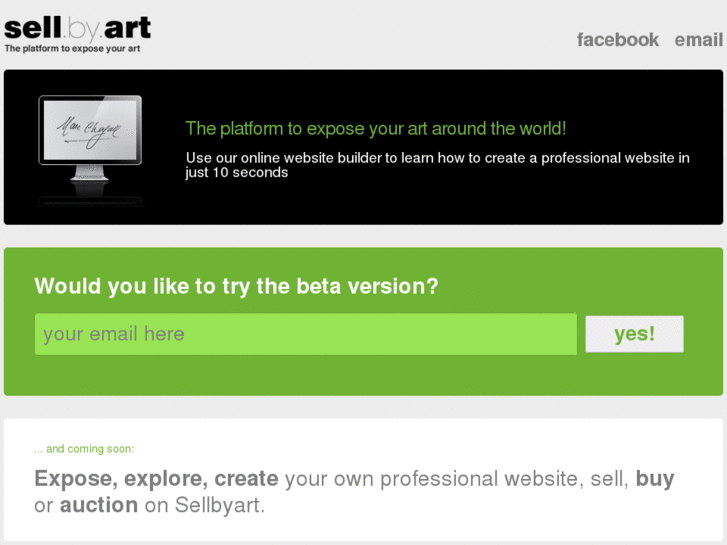The image size is (727, 545).
Task: Open the facebook link
Action: (x=617, y=40)
